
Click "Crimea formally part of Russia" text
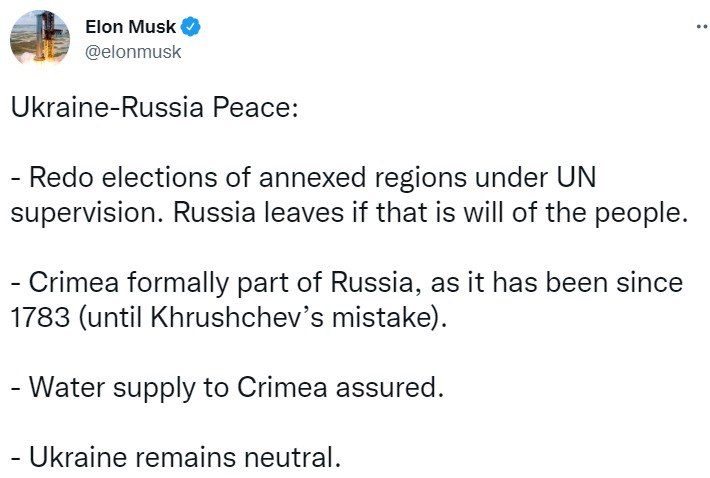[194, 283]
